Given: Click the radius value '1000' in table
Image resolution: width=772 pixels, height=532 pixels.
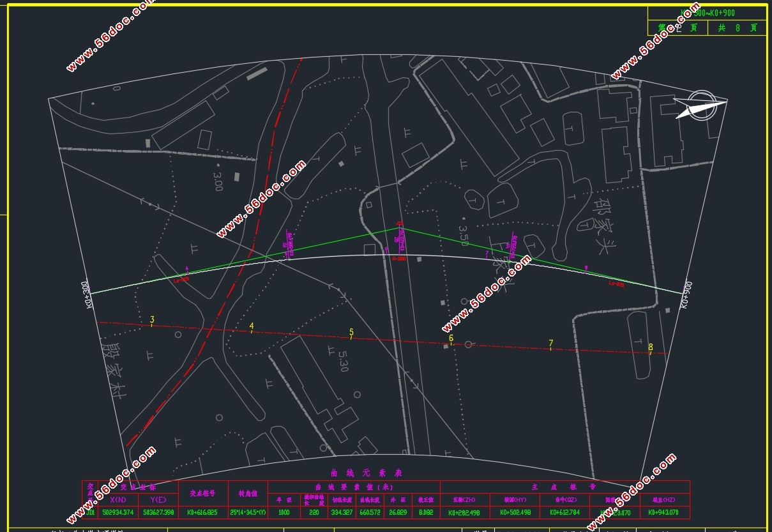Looking at the screenshot, I should point(284,512).
